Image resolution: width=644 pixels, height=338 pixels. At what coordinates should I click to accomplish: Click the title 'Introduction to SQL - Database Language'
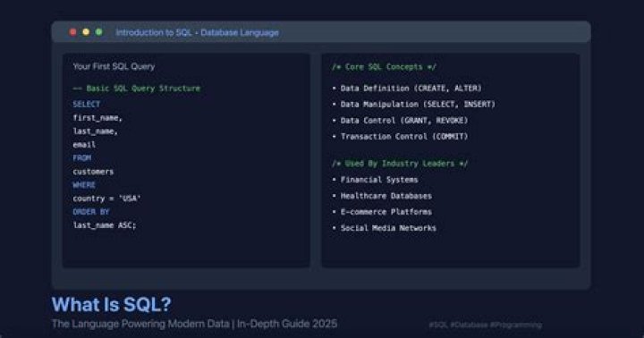(x=197, y=32)
